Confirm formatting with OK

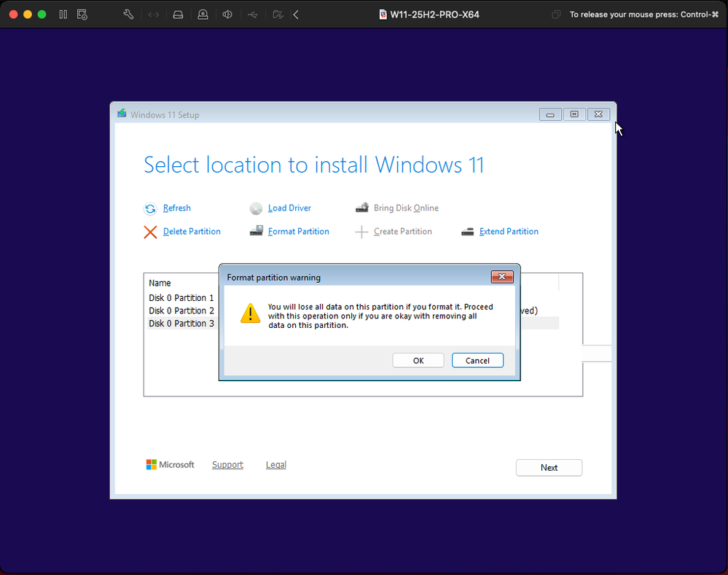(418, 361)
